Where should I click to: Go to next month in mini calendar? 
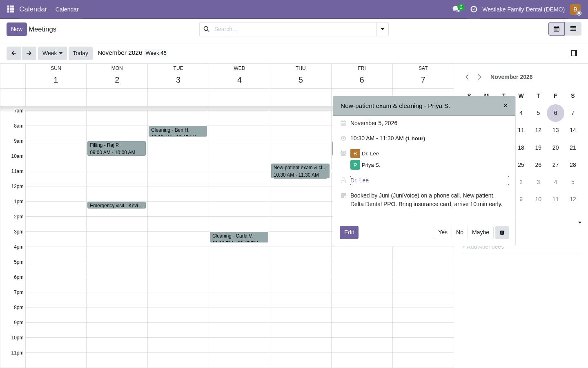479,77
